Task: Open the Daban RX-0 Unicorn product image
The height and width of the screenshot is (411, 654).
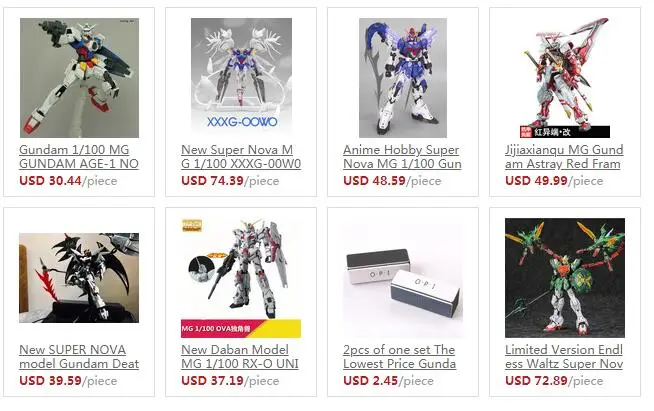Action: click(x=241, y=278)
